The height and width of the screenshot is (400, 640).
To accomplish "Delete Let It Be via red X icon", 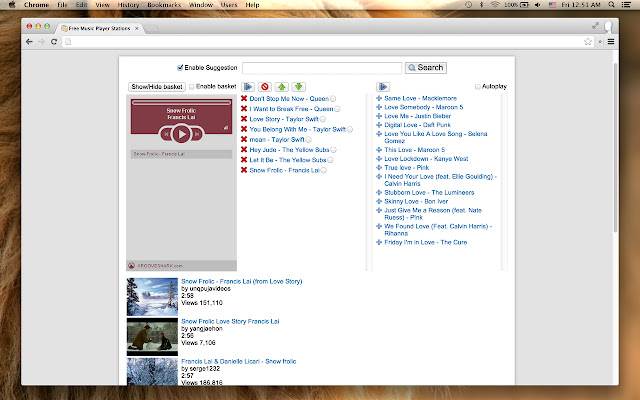I will point(244,160).
